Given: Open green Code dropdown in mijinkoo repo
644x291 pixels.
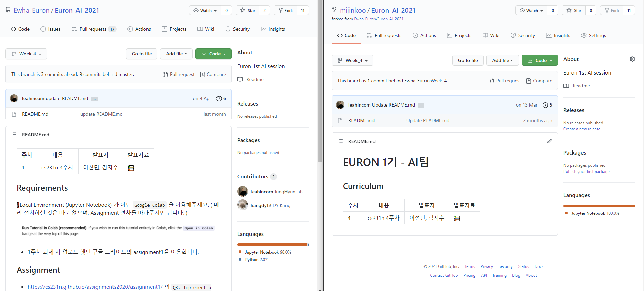Looking at the screenshot, I should 540,60.
